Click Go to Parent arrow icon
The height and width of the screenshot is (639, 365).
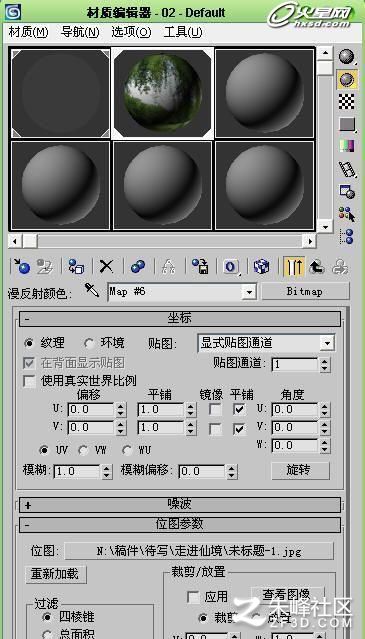pyautogui.click(x=317, y=266)
